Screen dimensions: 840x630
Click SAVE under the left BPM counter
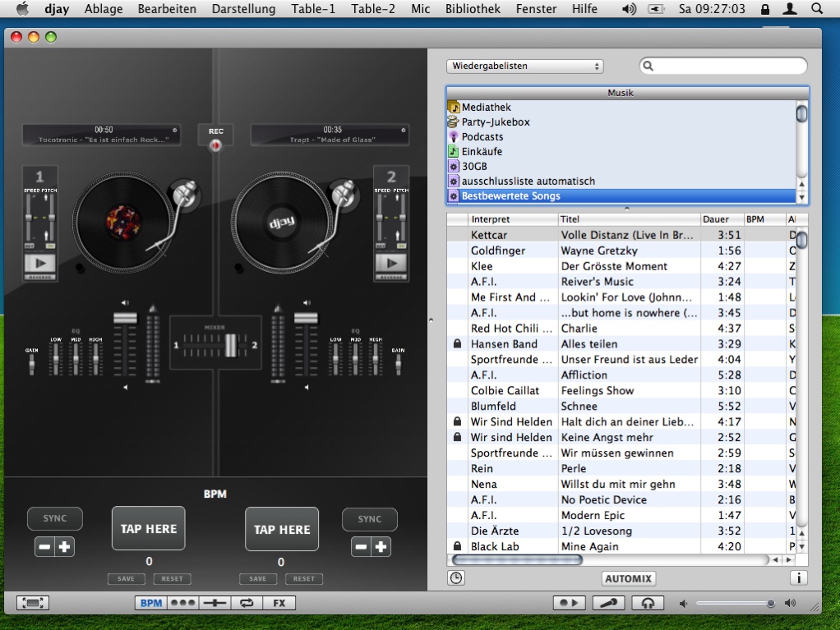point(126,578)
